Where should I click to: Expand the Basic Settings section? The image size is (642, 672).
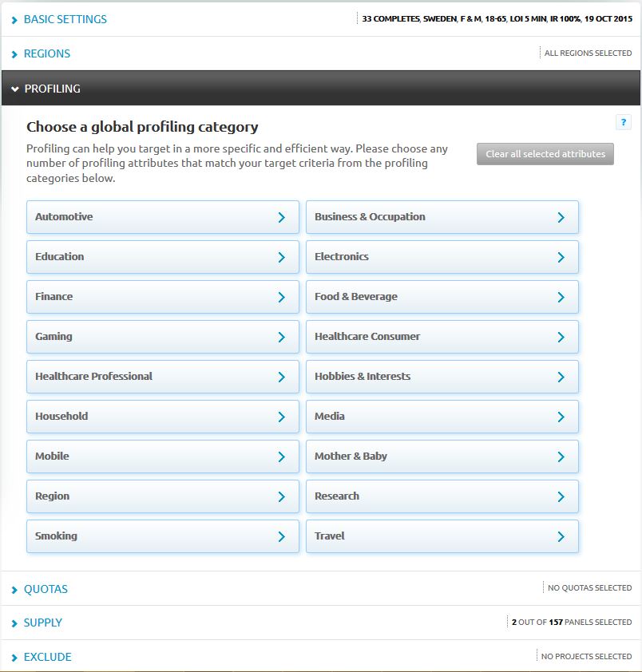coord(65,19)
